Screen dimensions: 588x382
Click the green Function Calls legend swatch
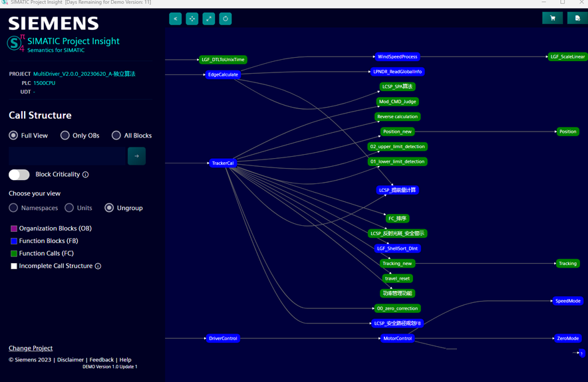pos(14,254)
